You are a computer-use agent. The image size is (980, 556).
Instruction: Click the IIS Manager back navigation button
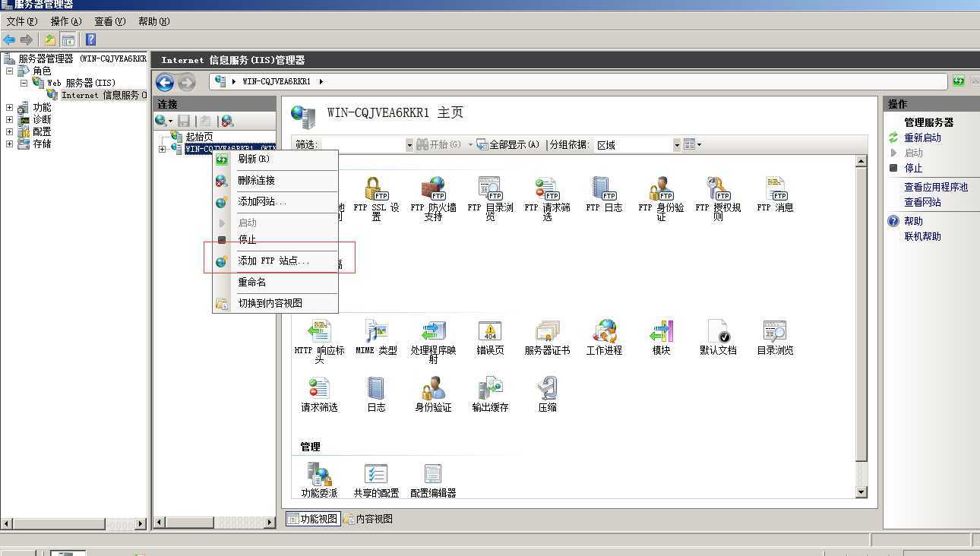(x=165, y=82)
